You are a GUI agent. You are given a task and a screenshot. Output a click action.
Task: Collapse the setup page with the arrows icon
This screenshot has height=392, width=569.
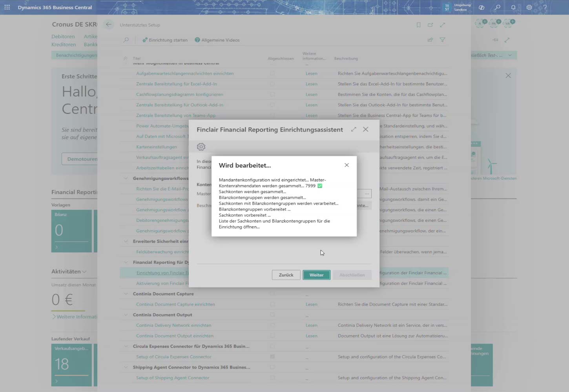pyautogui.click(x=442, y=25)
